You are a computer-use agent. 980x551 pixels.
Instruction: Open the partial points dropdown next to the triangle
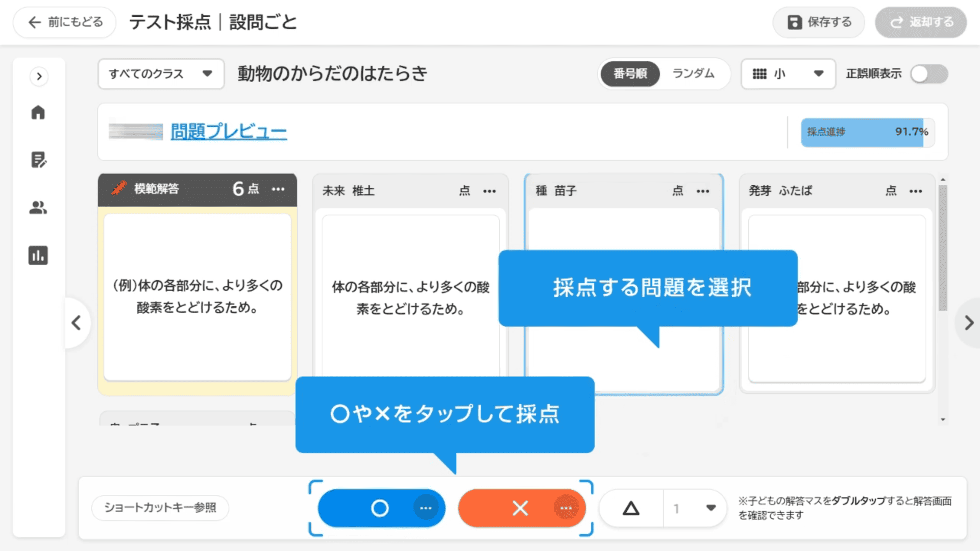point(694,508)
